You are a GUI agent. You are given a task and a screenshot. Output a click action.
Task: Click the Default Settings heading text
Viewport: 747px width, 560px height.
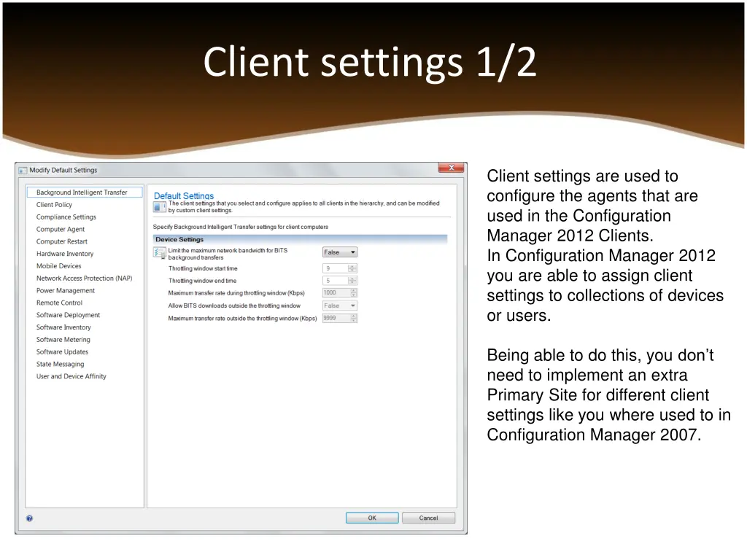click(x=184, y=195)
